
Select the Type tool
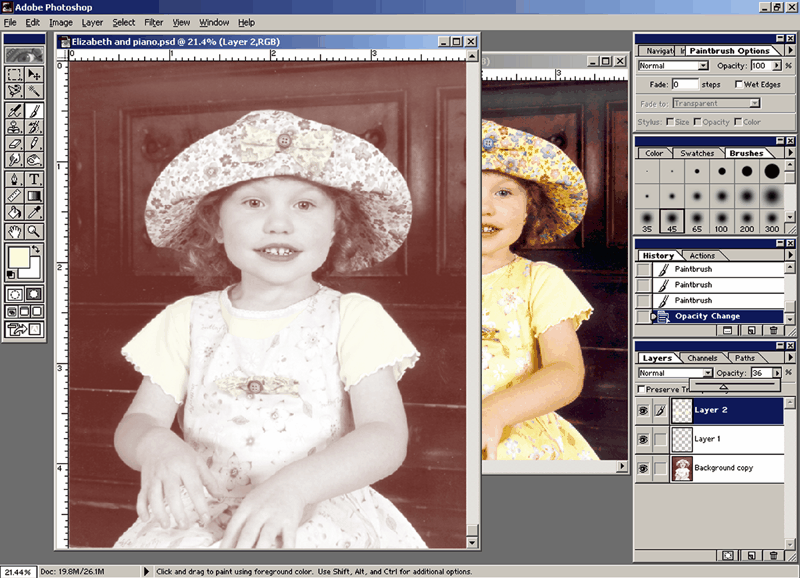coord(35,179)
